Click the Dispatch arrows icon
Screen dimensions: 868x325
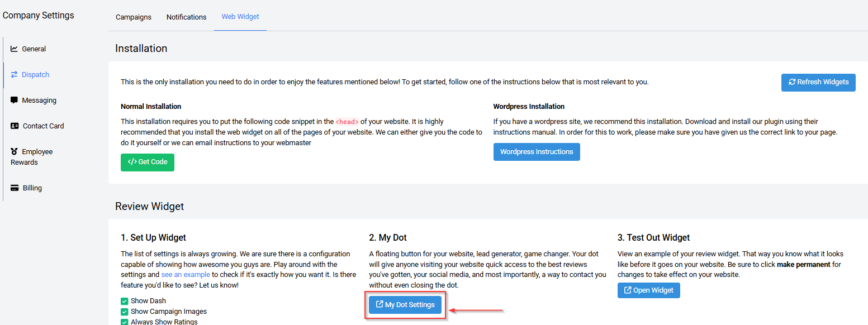(15, 75)
